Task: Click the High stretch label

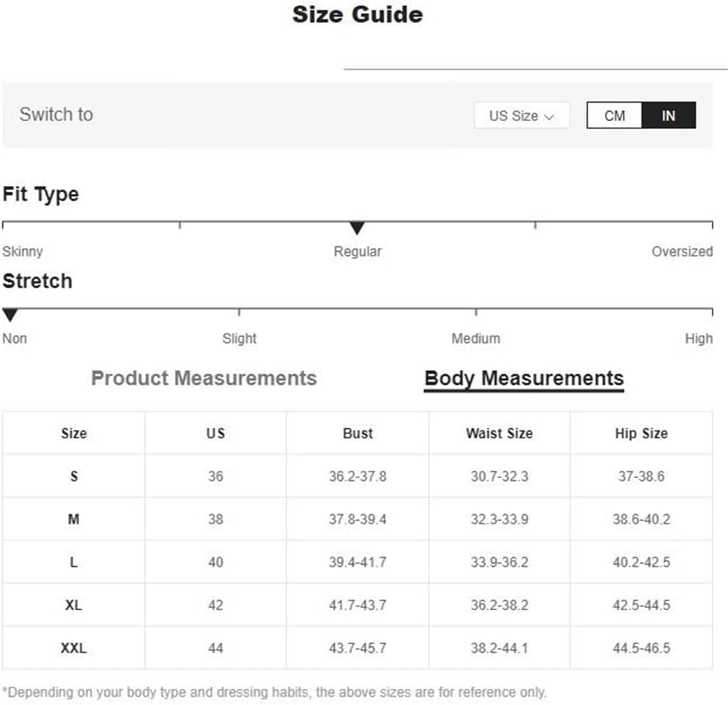Action: pos(698,339)
